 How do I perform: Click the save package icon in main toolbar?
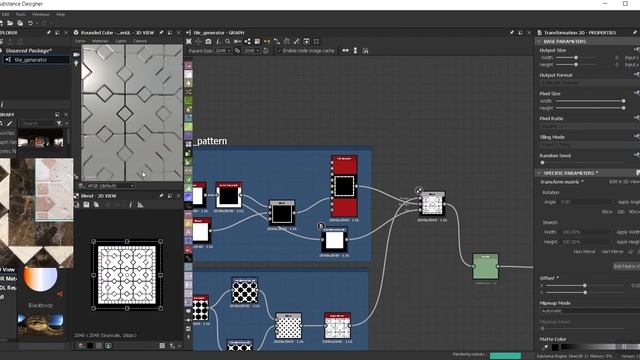click(x=20, y=23)
